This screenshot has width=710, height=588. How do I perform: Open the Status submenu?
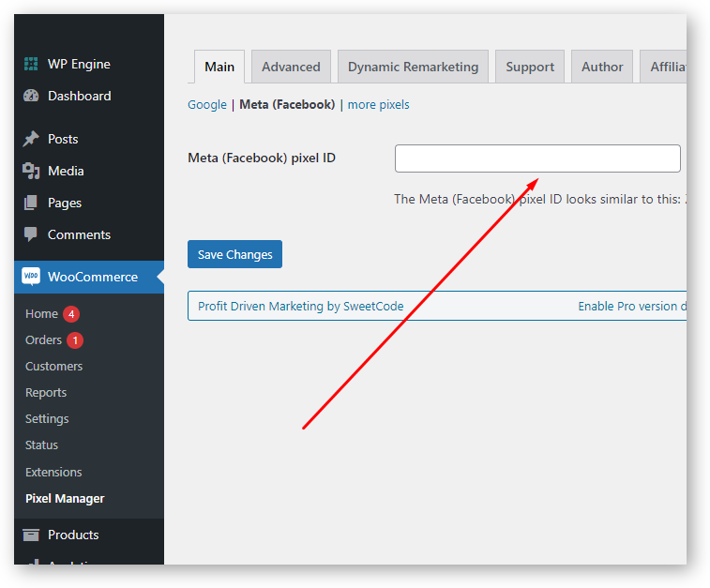[41, 445]
